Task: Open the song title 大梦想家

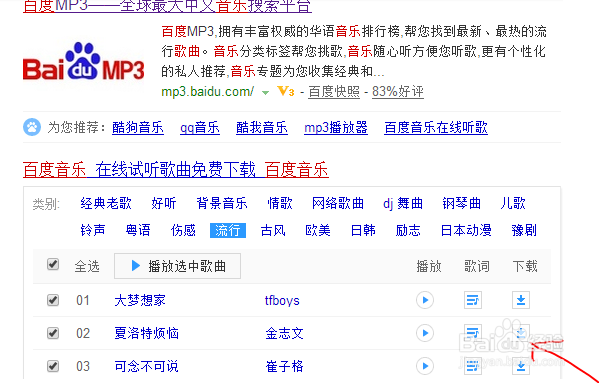Action: 140,301
